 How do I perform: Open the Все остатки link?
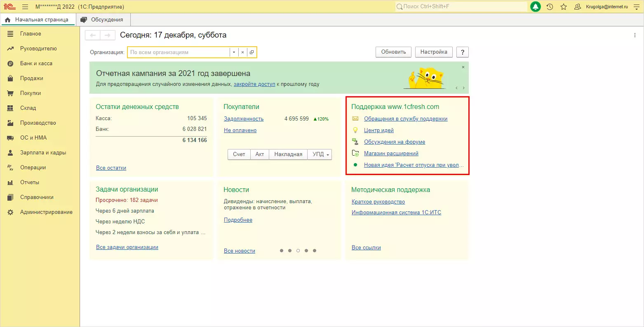point(111,168)
